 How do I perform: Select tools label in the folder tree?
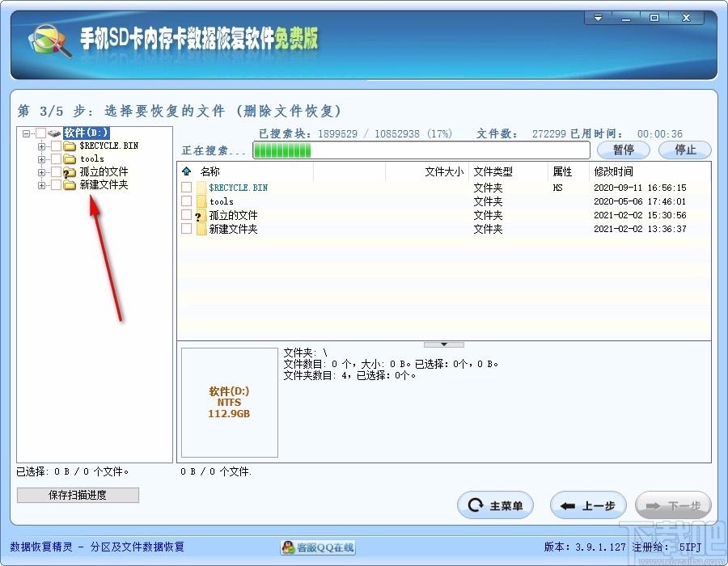pos(92,159)
